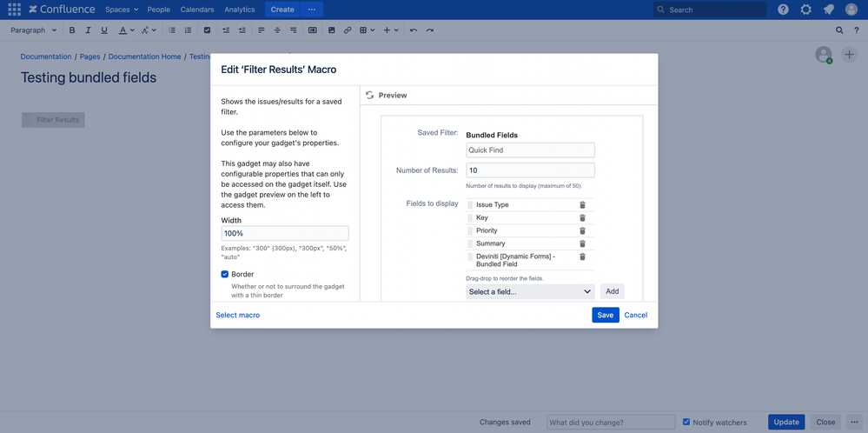Click the Number of Results field
This screenshot has width=868, height=433.
point(530,170)
